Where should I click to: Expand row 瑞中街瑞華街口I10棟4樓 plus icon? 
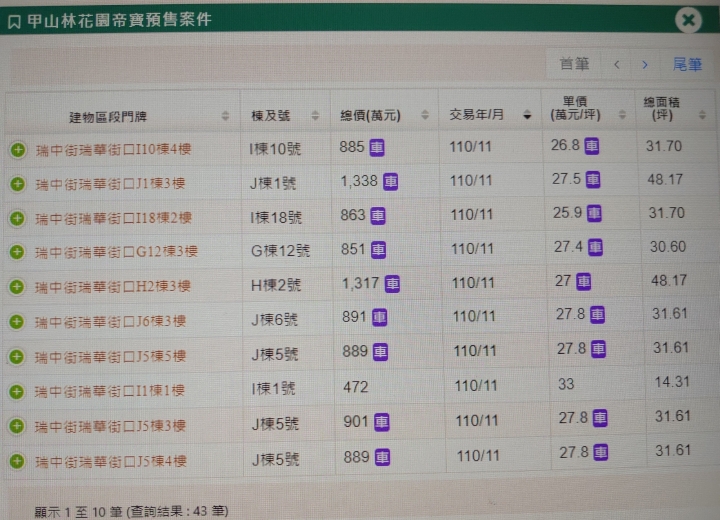18,150
